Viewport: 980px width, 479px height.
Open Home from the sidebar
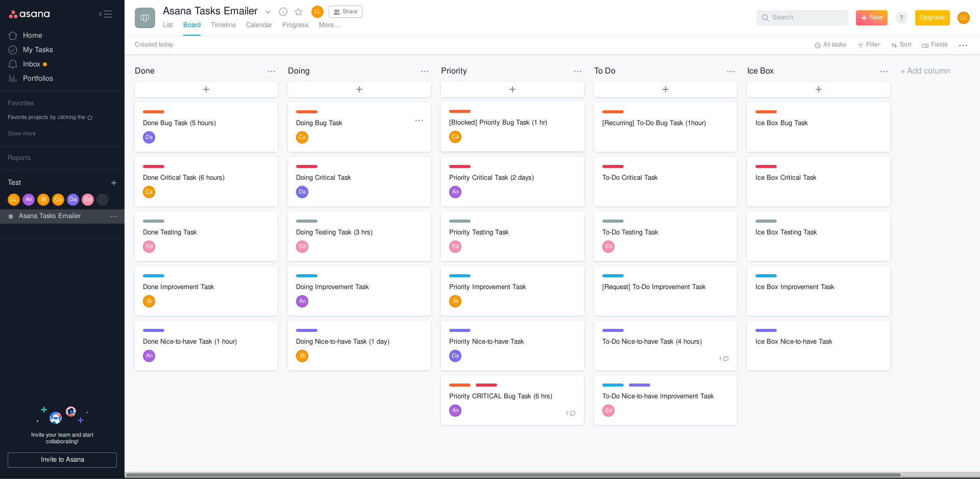click(x=32, y=35)
